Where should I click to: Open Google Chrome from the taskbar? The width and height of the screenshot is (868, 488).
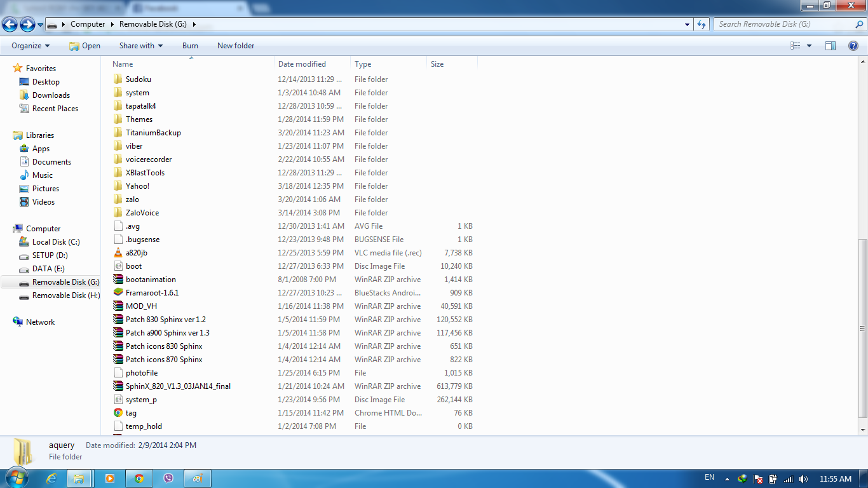(139, 478)
